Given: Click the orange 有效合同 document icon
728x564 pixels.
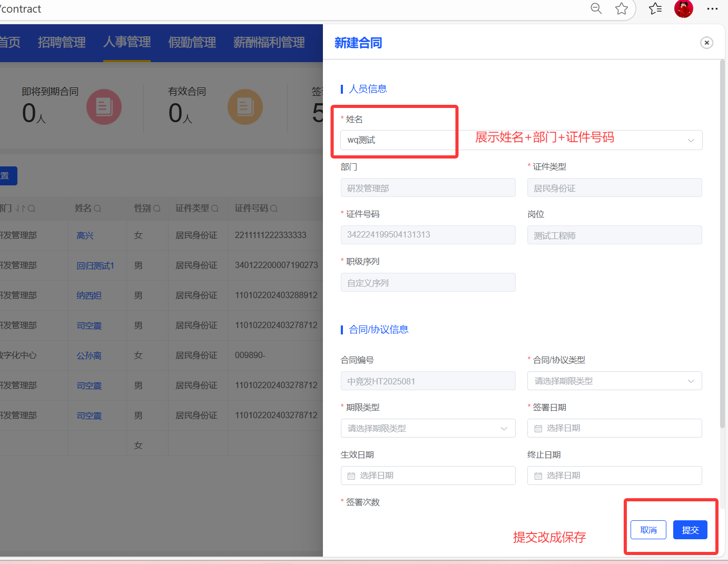Looking at the screenshot, I should (245, 107).
